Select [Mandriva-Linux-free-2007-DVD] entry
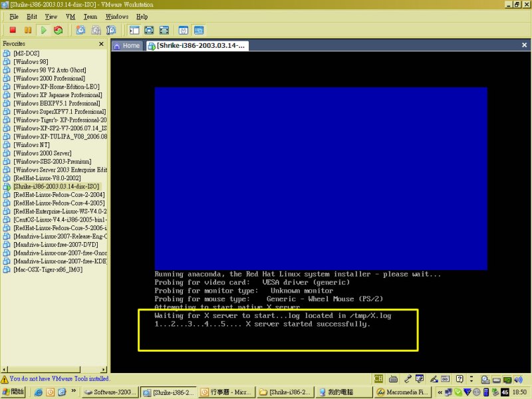Image resolution: width=532 pixels, height=399 pixels. [56, 245]
